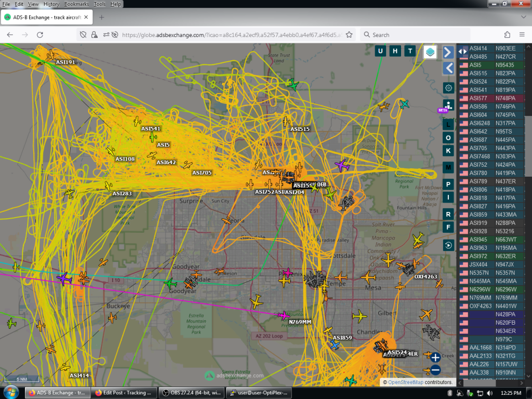The image size is (532, 399).
Task: Zoom in with the plus button
Action: [435, 357]
